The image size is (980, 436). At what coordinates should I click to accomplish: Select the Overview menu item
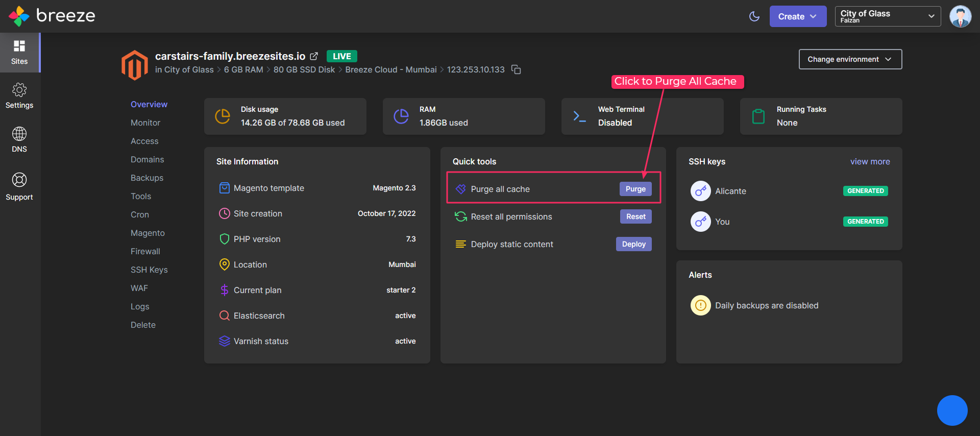[149, 104]
